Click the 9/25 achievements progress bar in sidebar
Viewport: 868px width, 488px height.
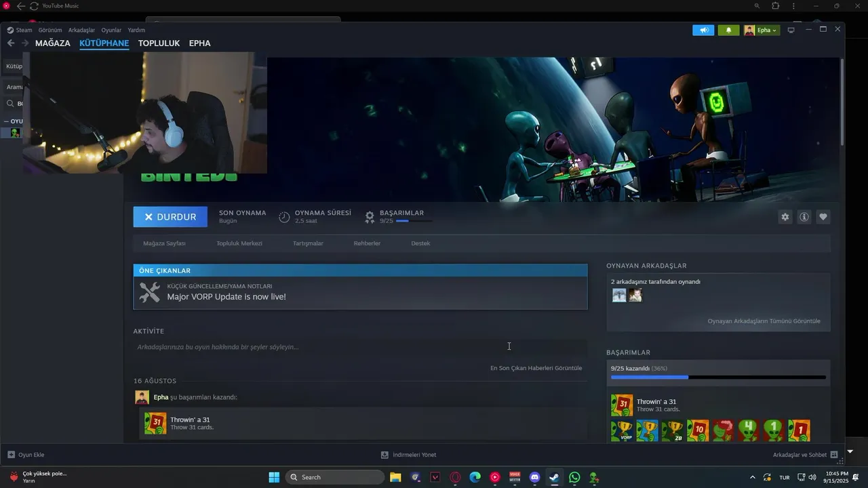(718, 377)
